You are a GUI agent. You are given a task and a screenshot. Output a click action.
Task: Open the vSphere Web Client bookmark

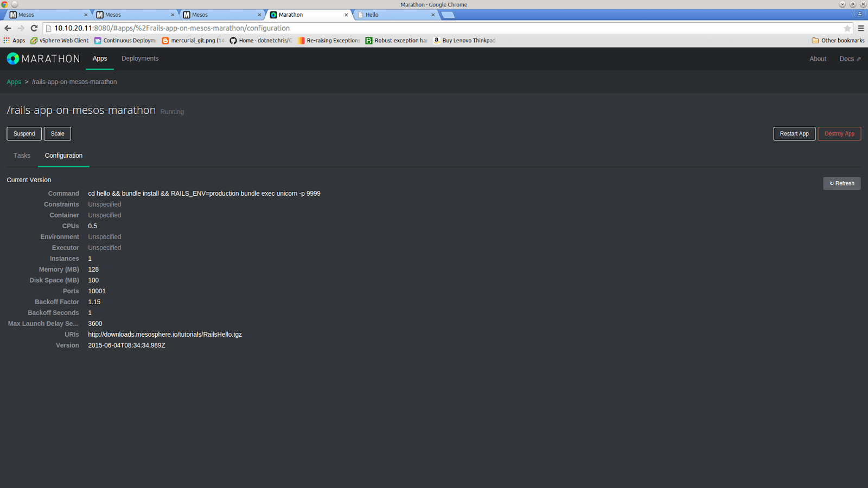(x=59, y=41)
